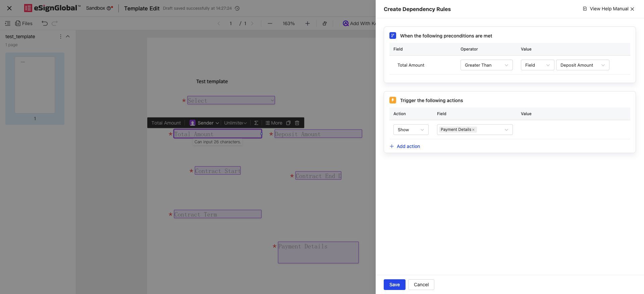Redo the last action
Screen dimensions: 644x294
tap(55, 23)
